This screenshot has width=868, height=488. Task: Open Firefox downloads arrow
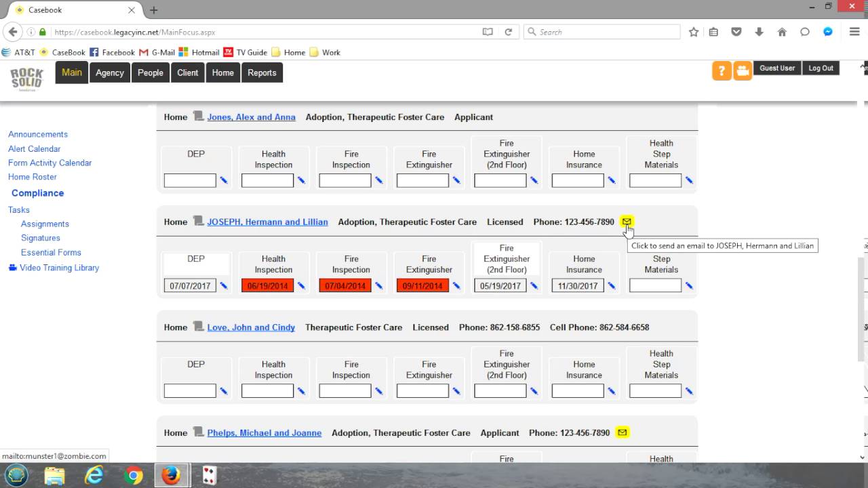(x=759, y=32)
